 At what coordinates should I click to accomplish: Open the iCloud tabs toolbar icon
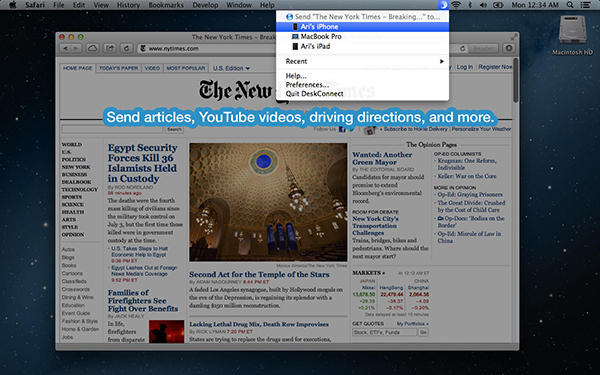coord(93,48)
